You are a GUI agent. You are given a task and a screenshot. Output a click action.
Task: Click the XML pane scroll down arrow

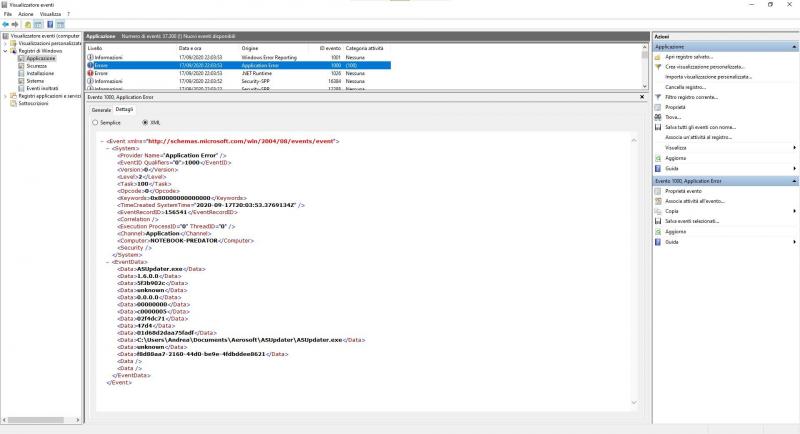pos(634,403)
